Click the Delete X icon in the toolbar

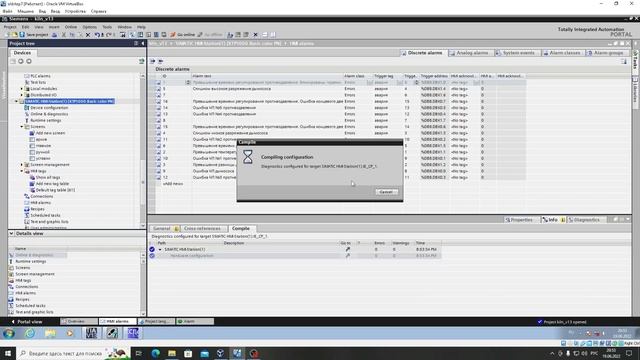(x=88, y=35)
